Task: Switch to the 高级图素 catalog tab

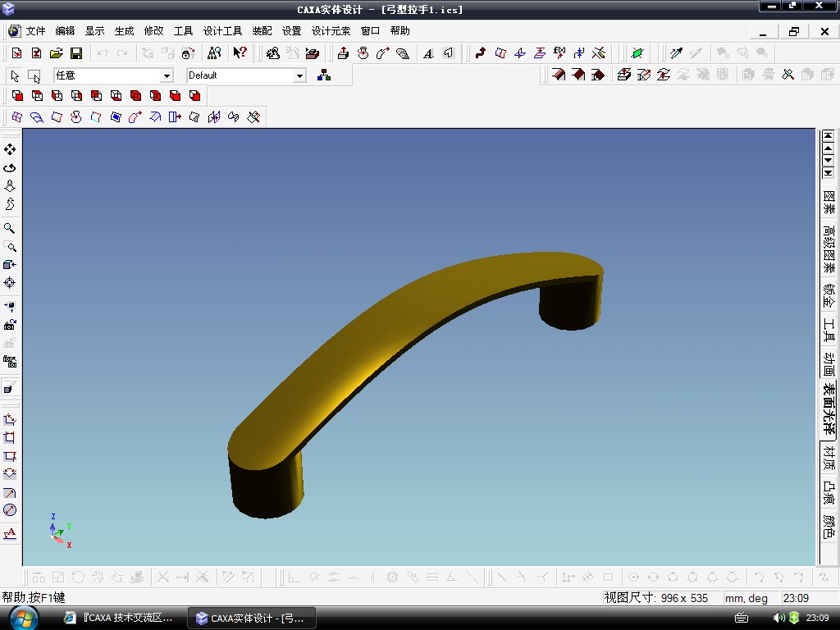Action: (829, 249)
